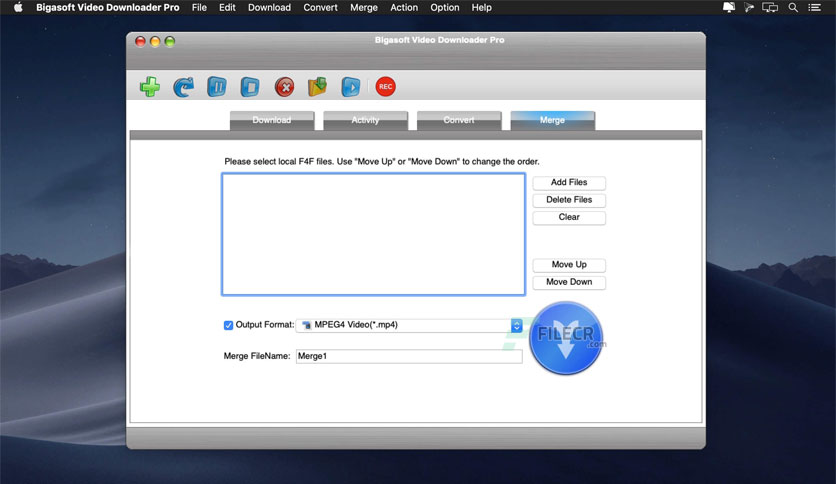Image resolution: width=836 pixels, height=484 pixels.
Task: Click the green zoom window button
Action: click(170, 42)
